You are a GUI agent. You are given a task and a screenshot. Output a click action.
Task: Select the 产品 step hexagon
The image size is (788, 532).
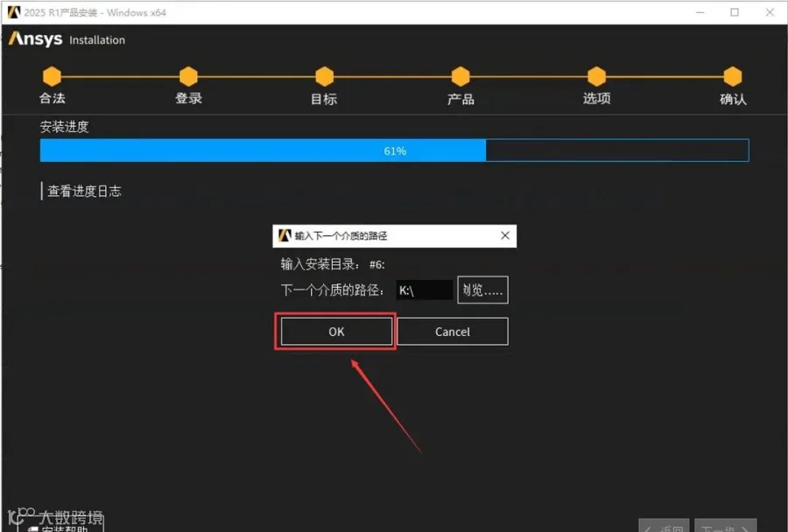[461, 76]
